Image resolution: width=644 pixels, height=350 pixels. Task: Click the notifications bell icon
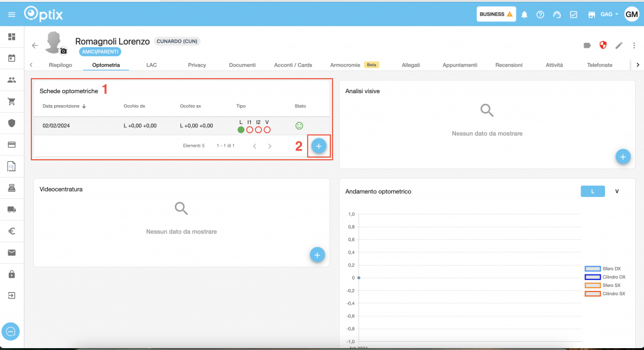525,14
